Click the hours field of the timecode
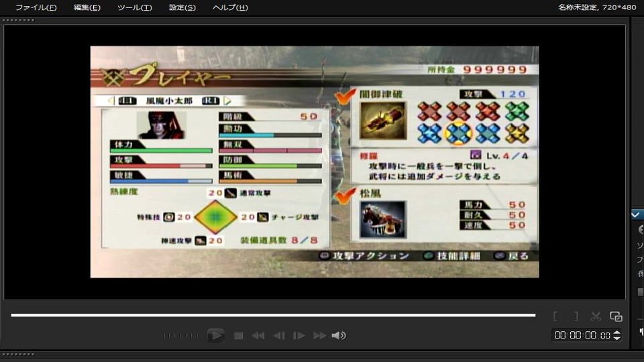 pos(559,335)
